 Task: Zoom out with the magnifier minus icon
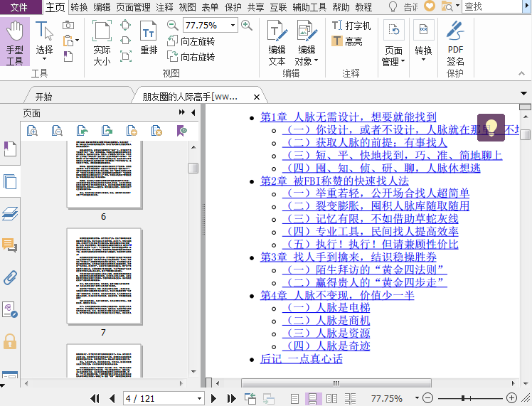click(x=173, y=25)
